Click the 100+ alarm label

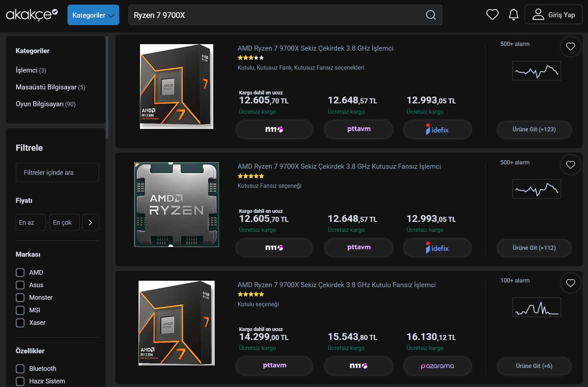pyautogui.click(x=515, y=280)
